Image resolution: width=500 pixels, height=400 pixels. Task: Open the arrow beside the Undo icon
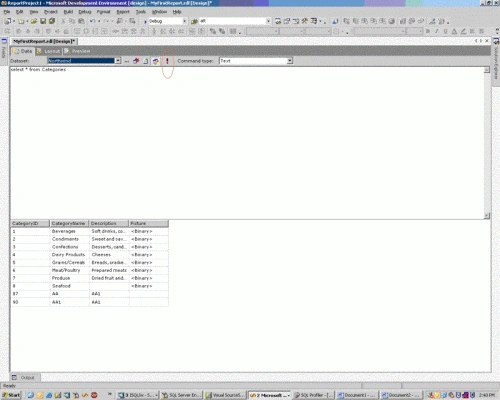[99, 21]
